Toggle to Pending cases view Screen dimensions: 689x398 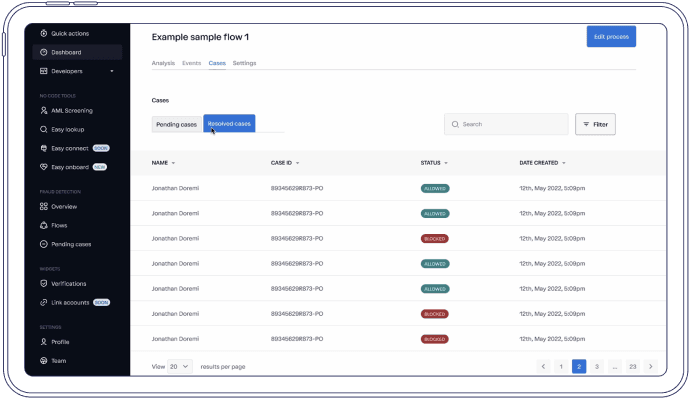tap(177, 124)
